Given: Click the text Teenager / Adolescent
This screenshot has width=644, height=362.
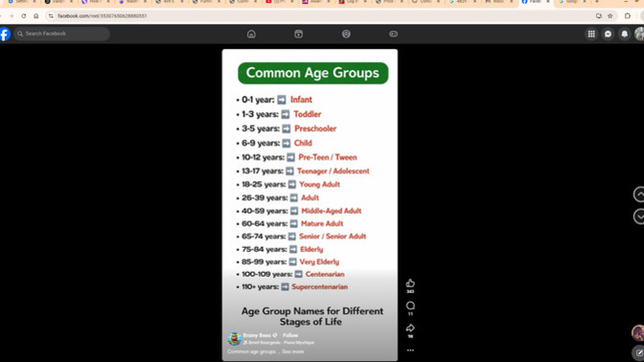Looking at the screenshot, I should pos(333,171).
